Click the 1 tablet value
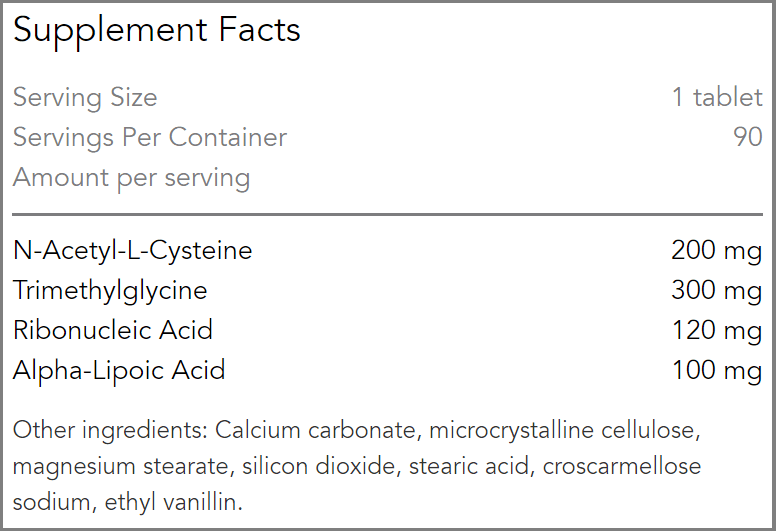 717,98
